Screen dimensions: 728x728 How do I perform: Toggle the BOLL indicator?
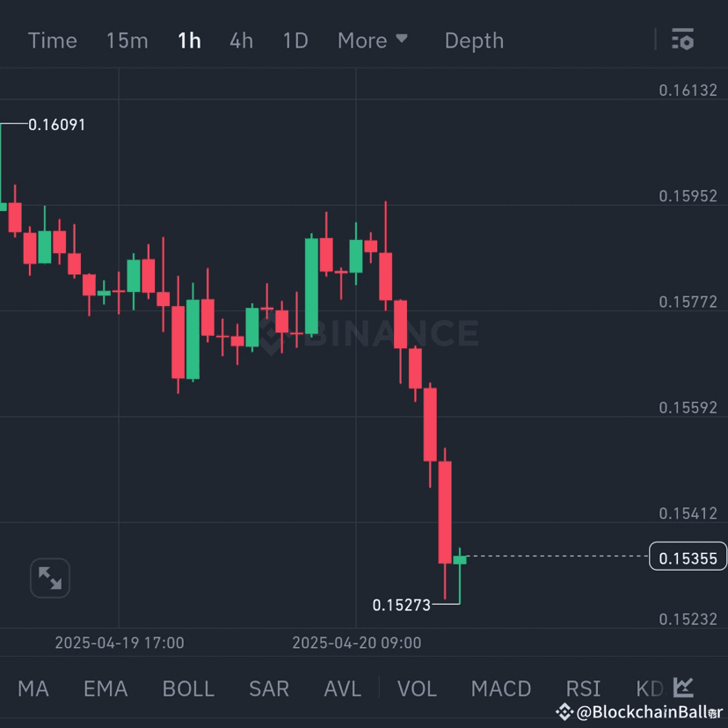coord(188,688)
